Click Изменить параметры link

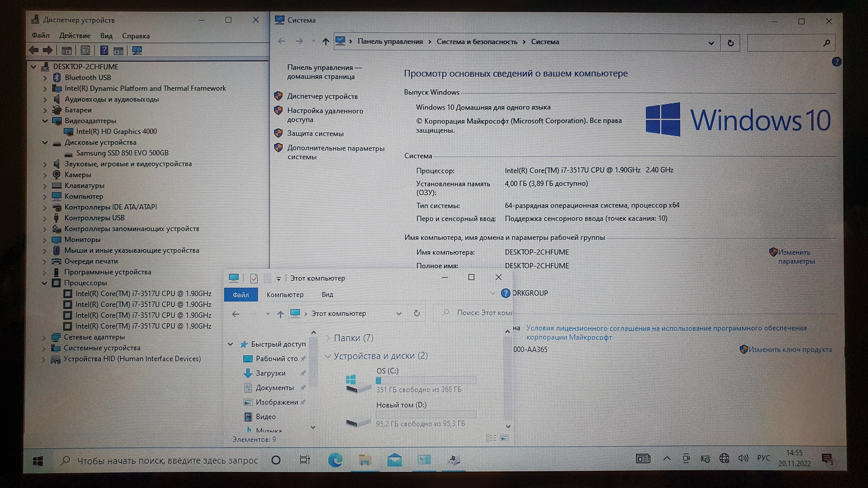[796, 257]
